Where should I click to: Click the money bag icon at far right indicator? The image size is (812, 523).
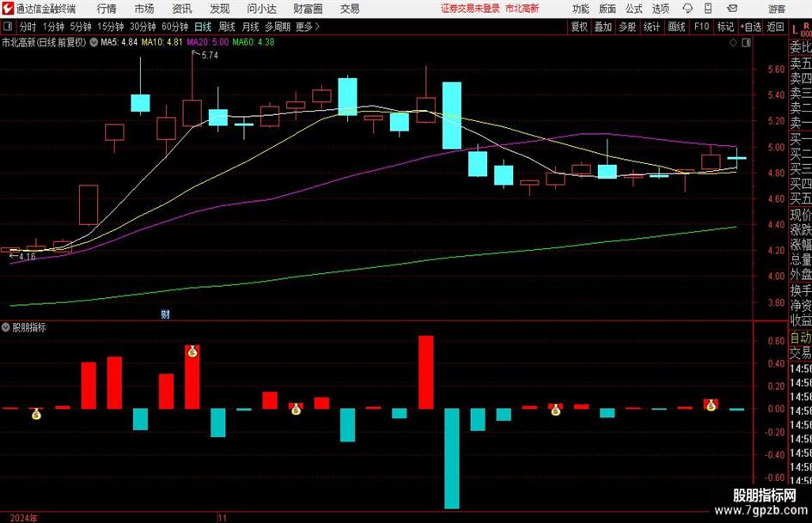pos(711,405)
